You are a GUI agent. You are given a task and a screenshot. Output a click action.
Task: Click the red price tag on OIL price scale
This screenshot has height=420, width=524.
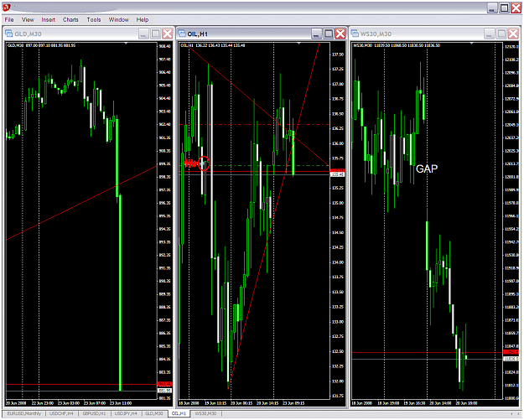[x=337, y=170]
